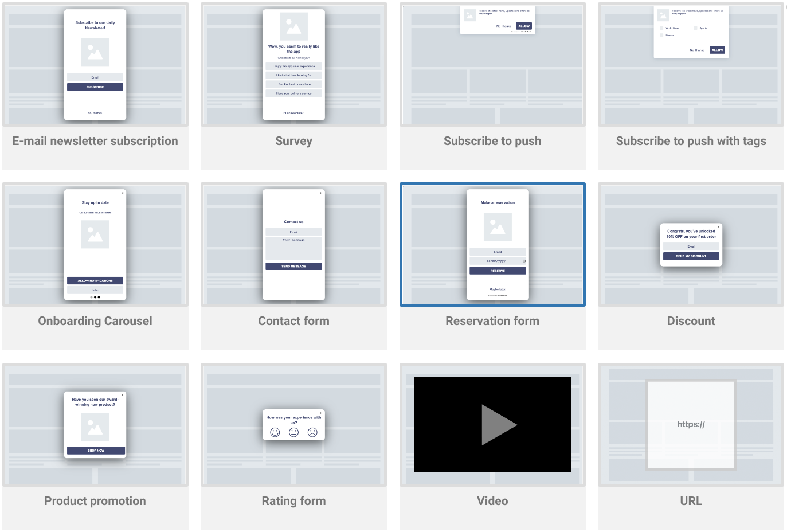Click the sad face in Rating form preview
This screenshot has width=787, height=532.
pos(312,432)
